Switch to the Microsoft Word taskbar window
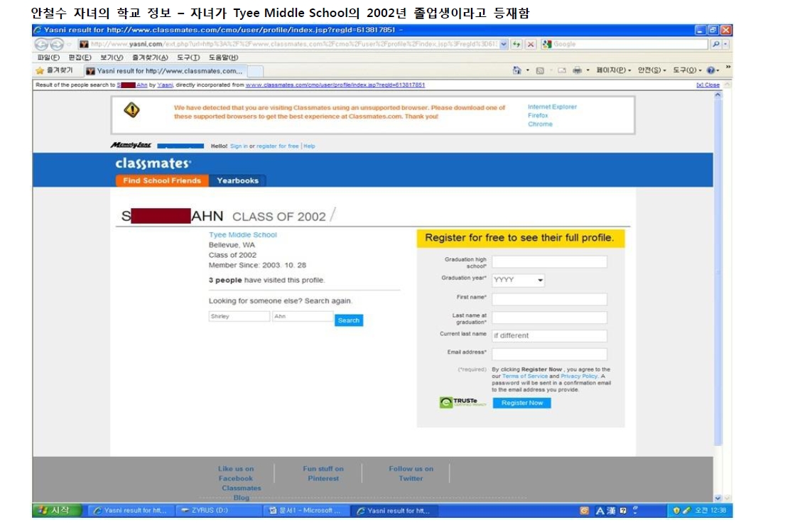The image size is (790, 532). tap(306, 511)
